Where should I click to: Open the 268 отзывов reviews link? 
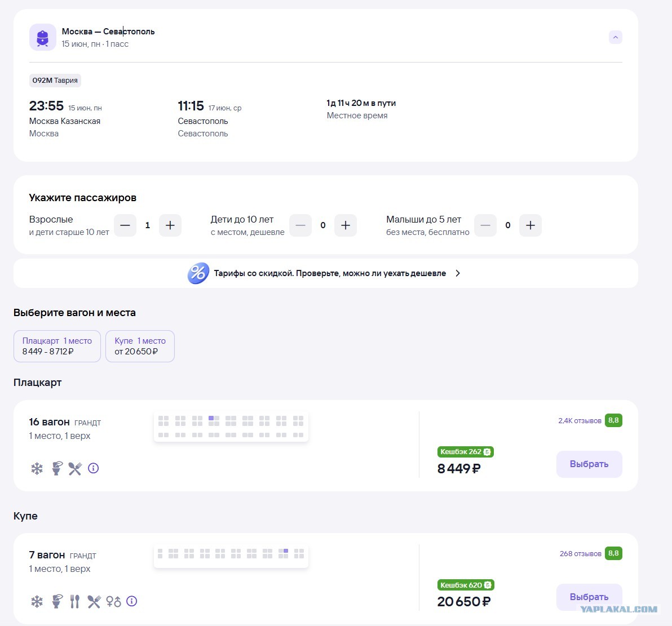[x=580, y=553]
